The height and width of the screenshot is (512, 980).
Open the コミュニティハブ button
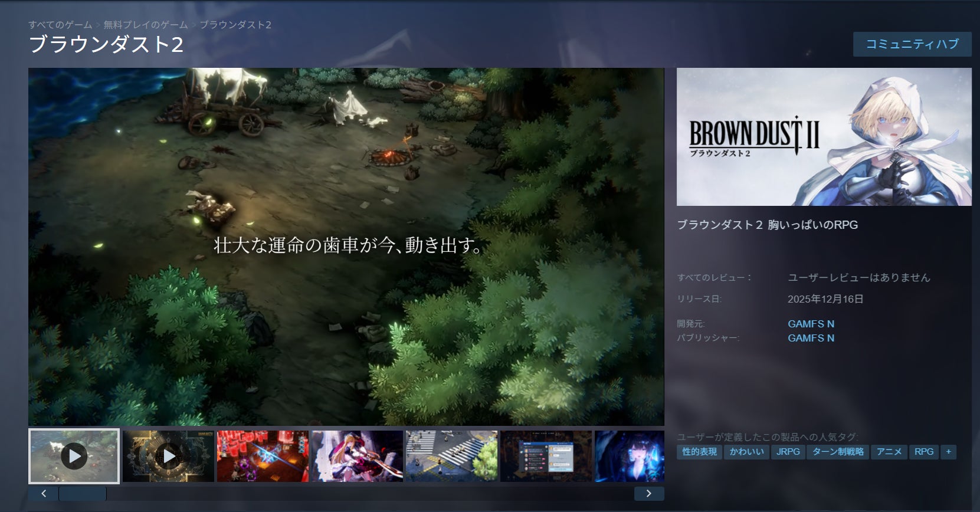[912, 44]
